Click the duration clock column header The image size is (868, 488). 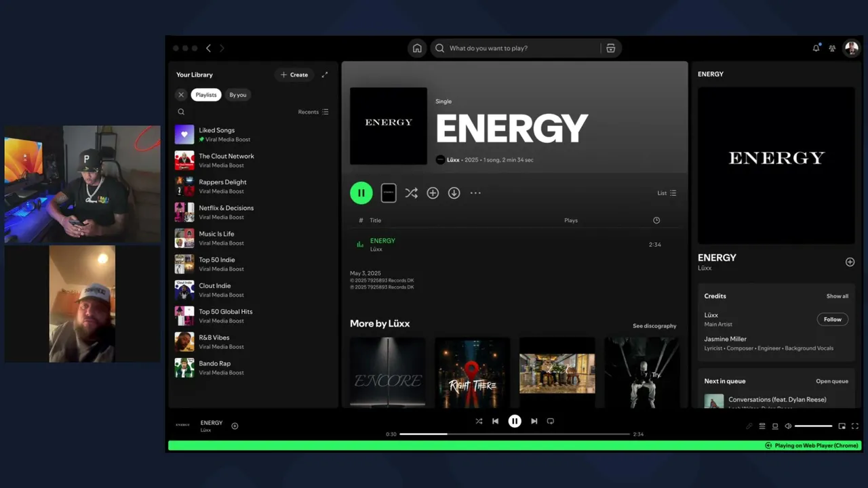(x=656, y=220)
